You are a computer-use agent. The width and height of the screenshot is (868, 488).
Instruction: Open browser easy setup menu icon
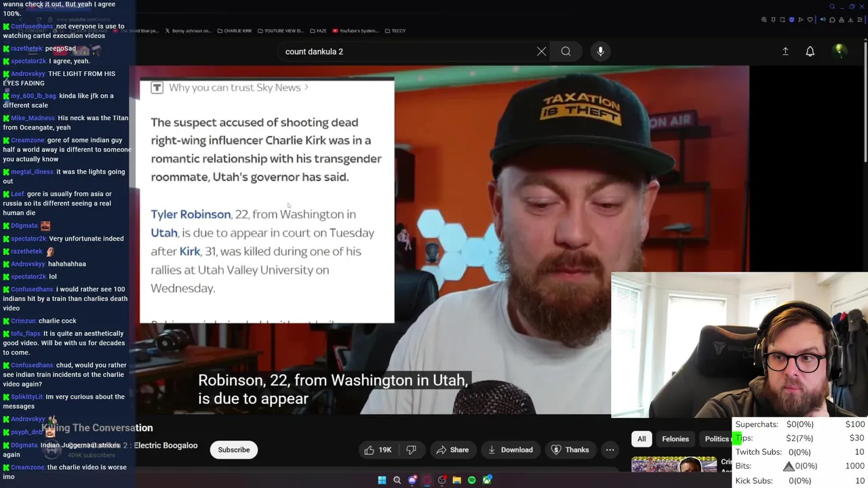coord(860,20)
